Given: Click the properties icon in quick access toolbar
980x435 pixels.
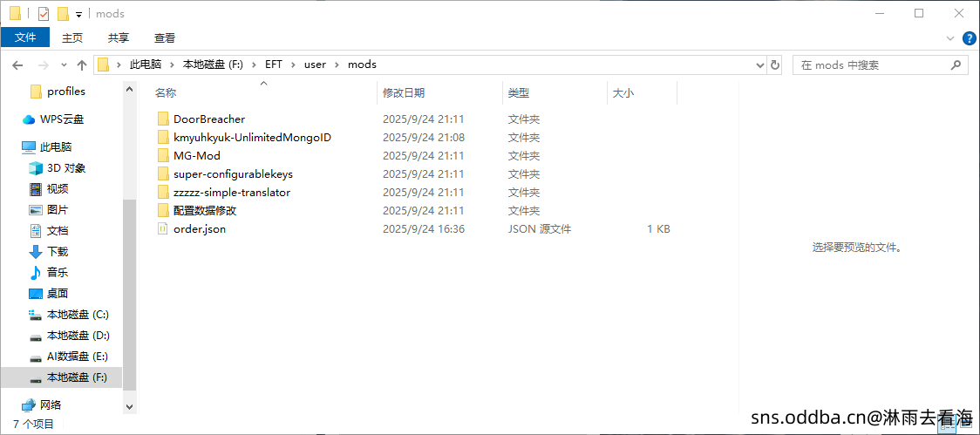Looking at the screenshot, I should coord(44,14).
